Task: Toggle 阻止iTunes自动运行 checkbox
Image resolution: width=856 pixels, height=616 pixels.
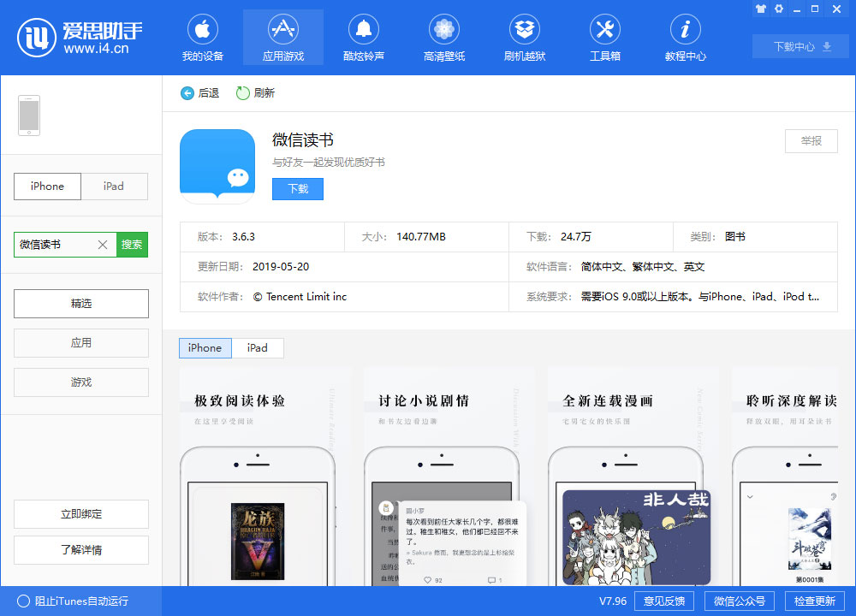Action: [26, 601]
